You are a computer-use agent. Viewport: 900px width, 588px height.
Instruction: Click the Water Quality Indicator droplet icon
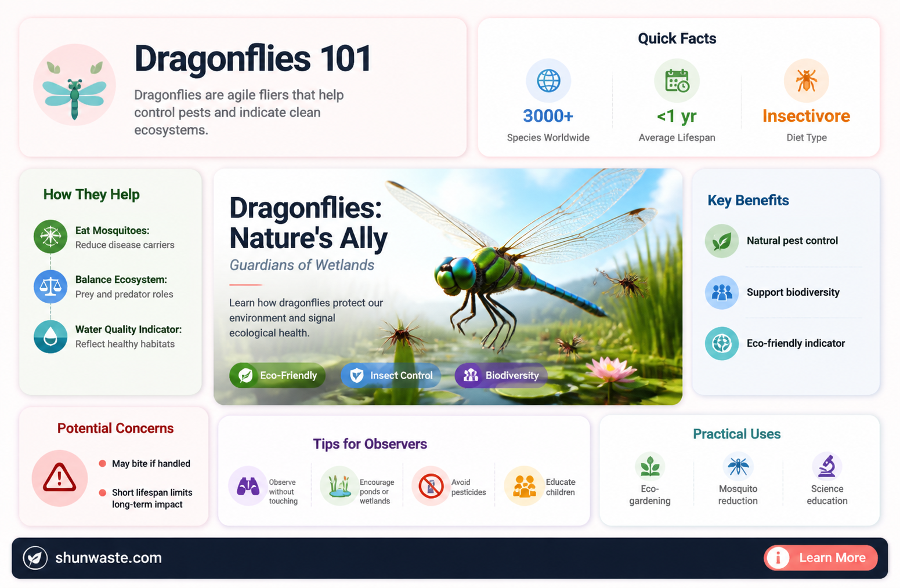(x=50, y=336)
